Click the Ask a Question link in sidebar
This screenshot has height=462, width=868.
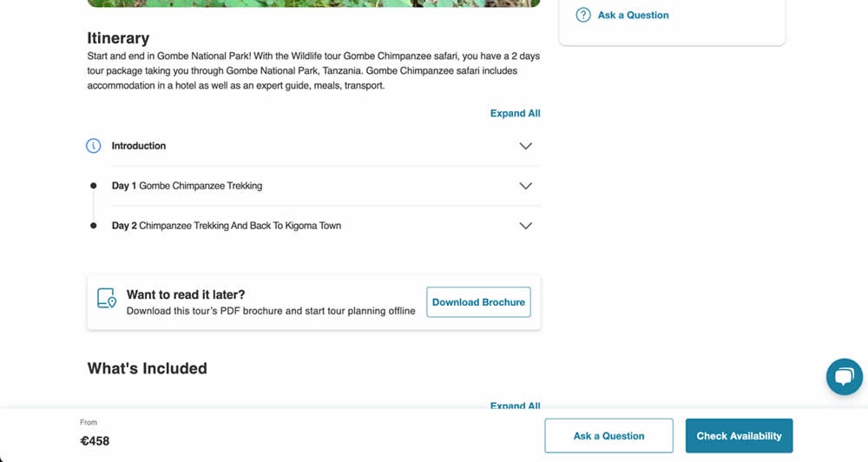point(633,15)
